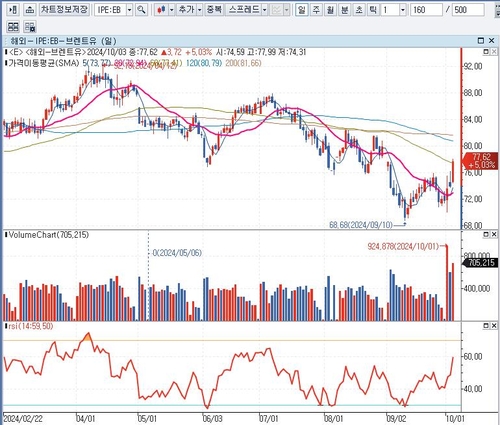Click the 160 bar count input field
Image resolution: width=500 pixels, height=425 pixels.
(x=426, y=10)
